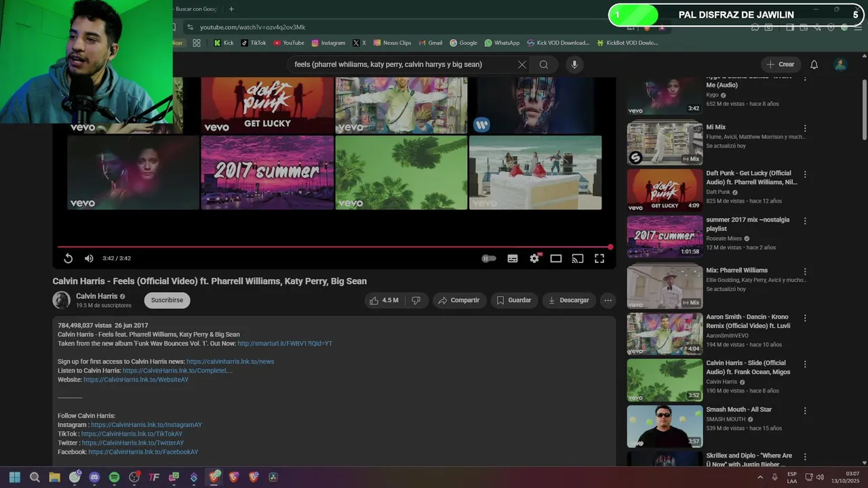Open more actions menu beside Descargar
The height and width of the screenshot is (488, 868).
point(608,300)
